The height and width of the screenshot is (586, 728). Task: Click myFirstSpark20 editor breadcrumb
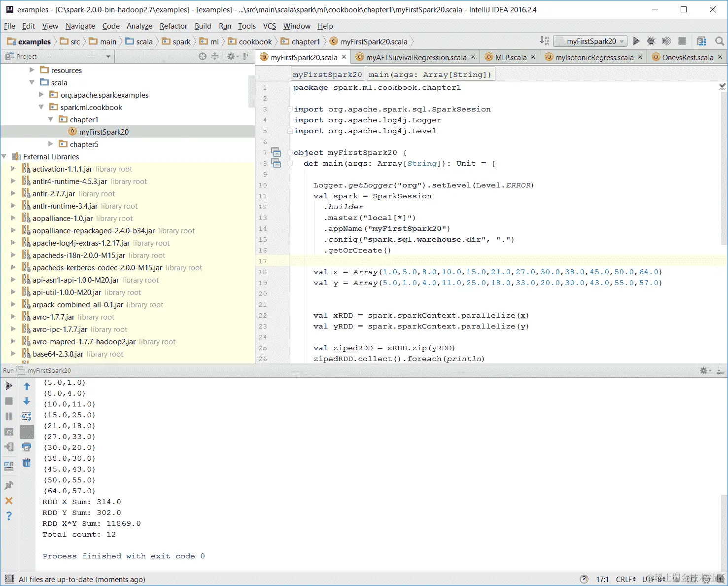coord(327,74)
